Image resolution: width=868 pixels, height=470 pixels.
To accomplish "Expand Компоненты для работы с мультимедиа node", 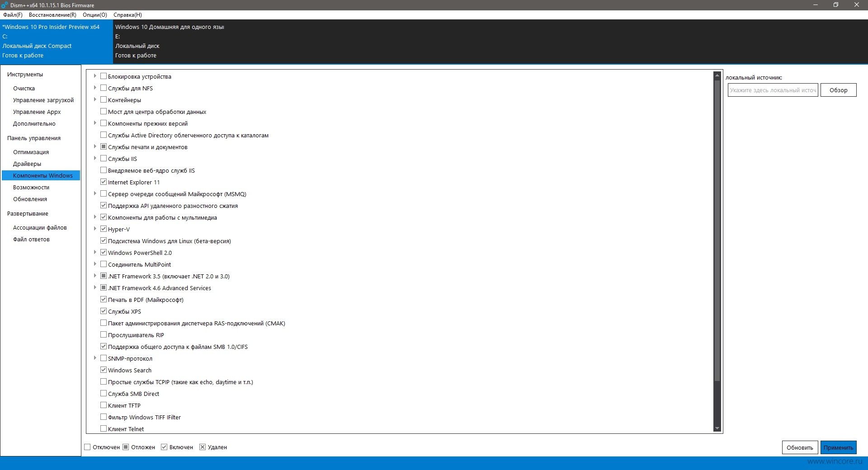I will (x=95, y=217).
